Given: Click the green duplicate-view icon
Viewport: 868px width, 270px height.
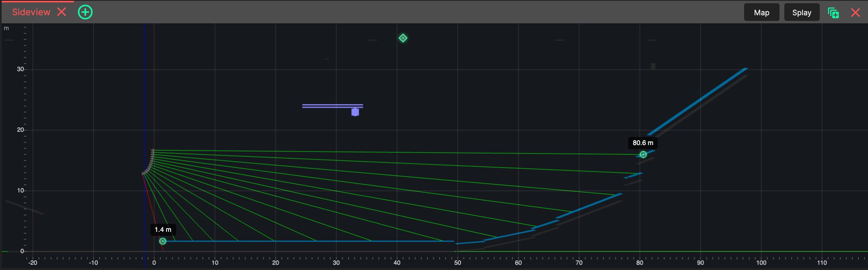Looking at the screenshot, I should coord(833,12).
